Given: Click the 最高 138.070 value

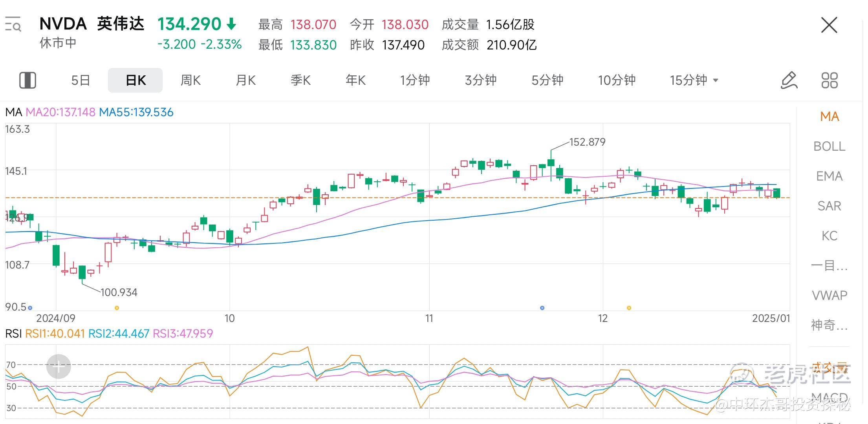Looking at the screenshot, I should (x=313, y=25).
